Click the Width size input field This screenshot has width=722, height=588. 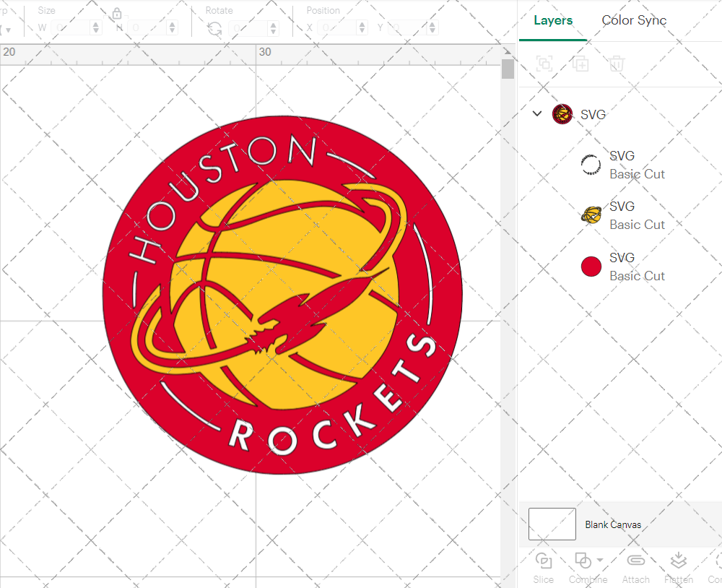(71, 27)
